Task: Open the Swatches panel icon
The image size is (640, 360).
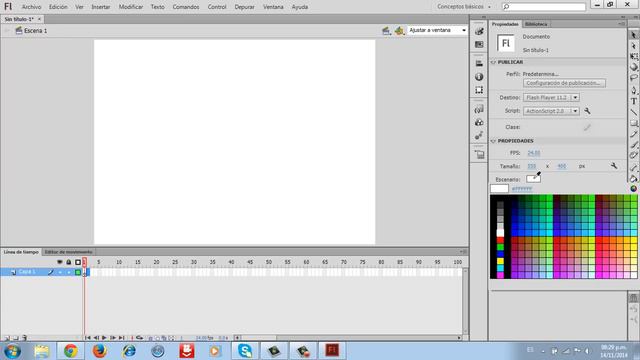Action: pyautogui.click(x=479, y=44)
